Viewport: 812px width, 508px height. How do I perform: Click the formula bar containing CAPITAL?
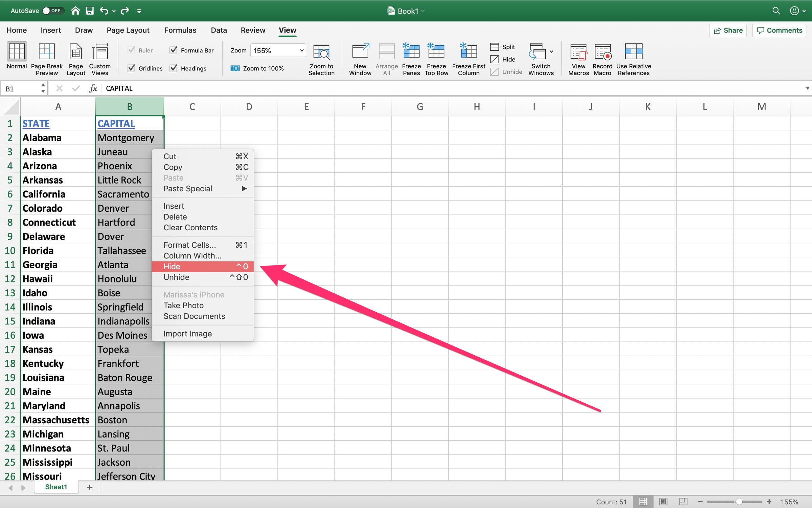point(453,88)
